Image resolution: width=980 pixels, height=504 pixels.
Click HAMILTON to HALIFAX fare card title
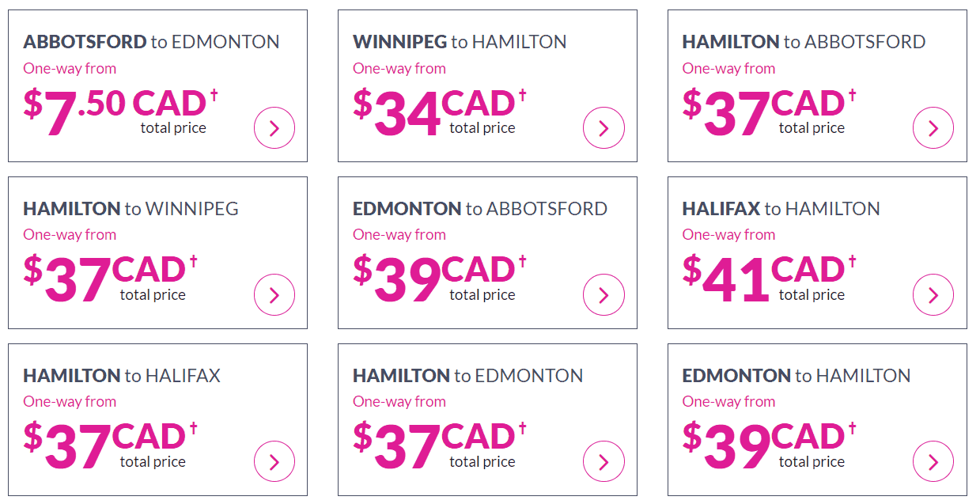pyautogui.click(x=122, y=376)
